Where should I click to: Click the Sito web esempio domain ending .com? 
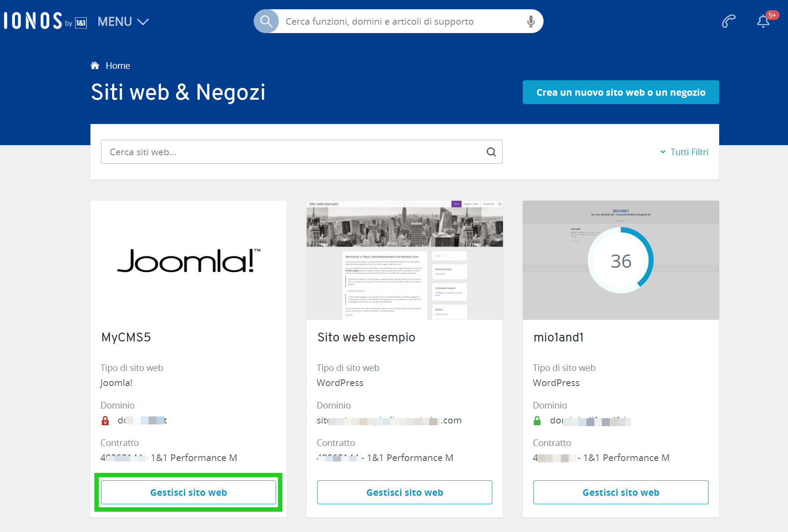pos(389,420)
